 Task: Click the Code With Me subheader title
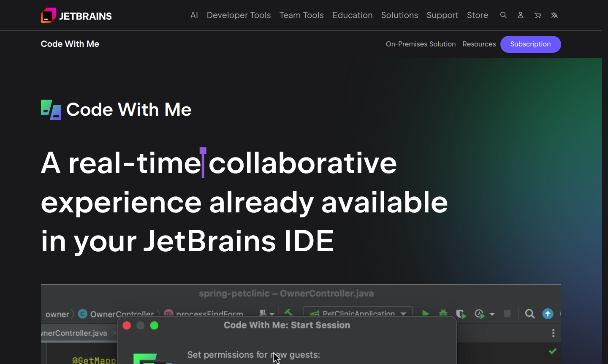[70, 44]
